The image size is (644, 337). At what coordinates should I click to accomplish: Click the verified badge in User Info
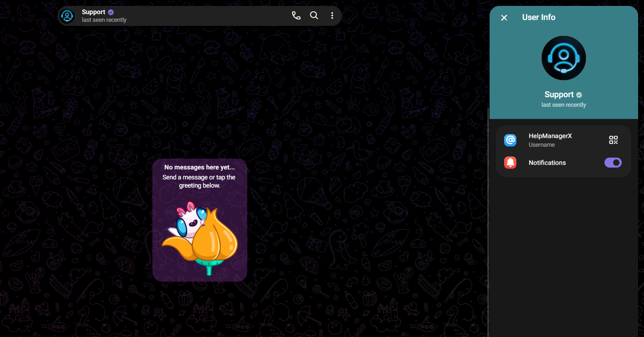click(579, 95)
